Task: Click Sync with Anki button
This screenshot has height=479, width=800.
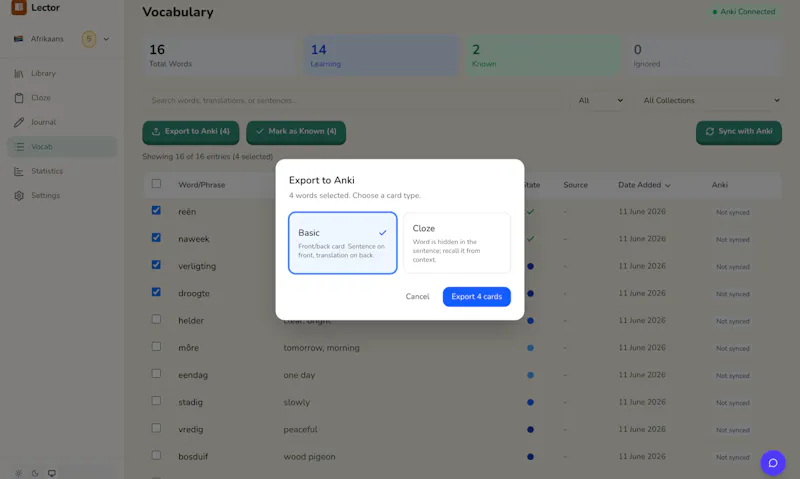Action: click(739, 132)
